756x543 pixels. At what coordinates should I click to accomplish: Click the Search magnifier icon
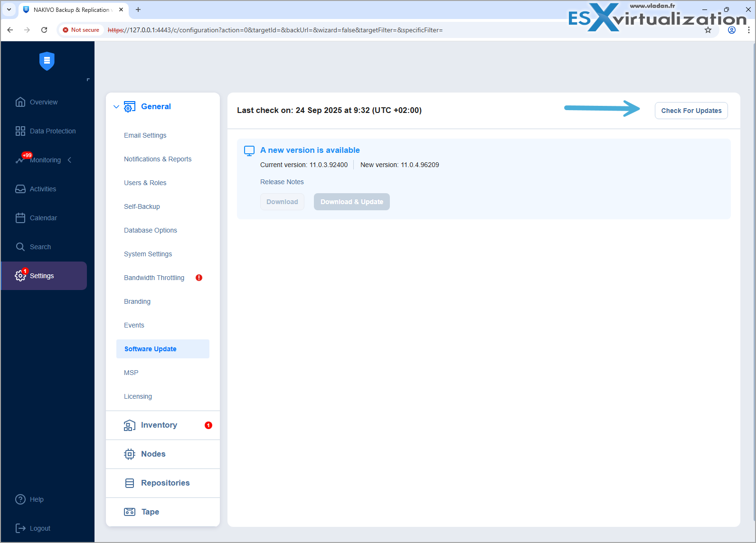click(x=20, y=247)
